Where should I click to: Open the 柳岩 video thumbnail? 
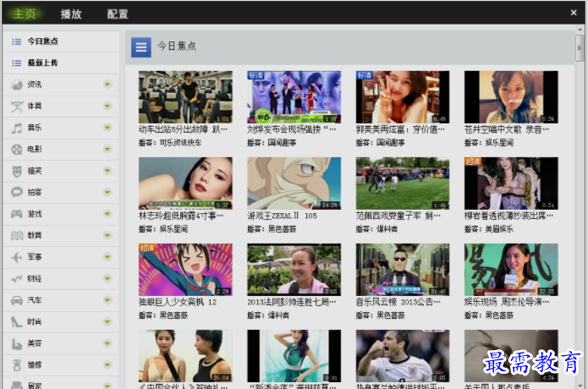[x=511, y=184]
